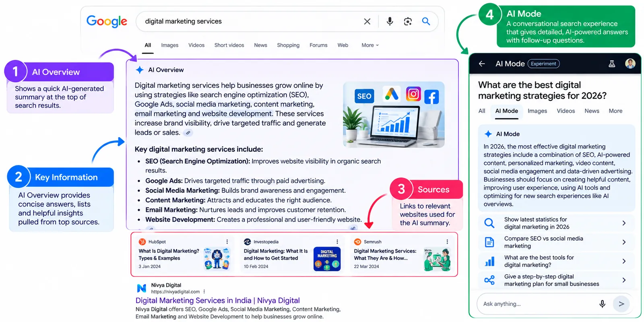Open the HubSpot card thumbnail image
This screenshot has height=322, width=644.
217,258
